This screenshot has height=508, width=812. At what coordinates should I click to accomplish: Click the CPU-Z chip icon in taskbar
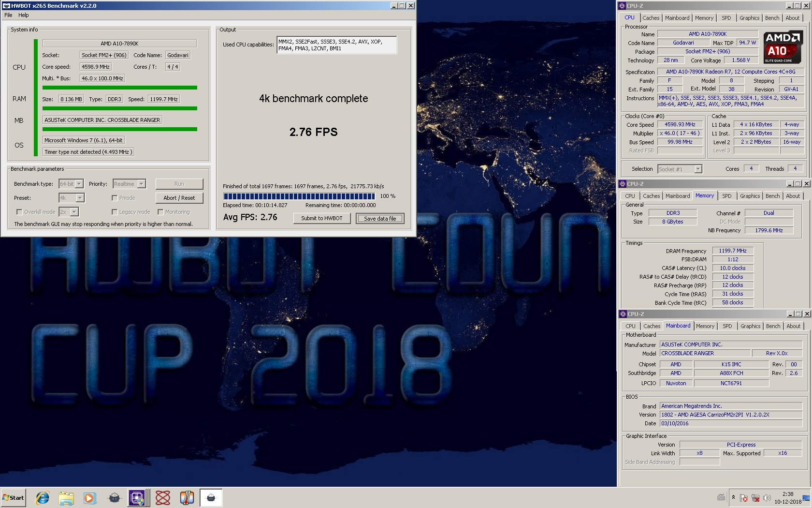tap(137, 497)
